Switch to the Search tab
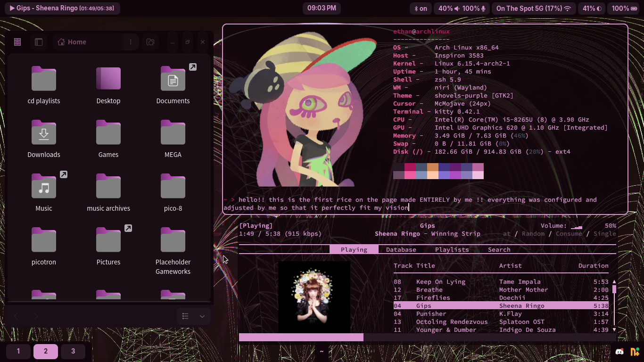644x362 pixels. pyautogui.click(x=499, y=250)
